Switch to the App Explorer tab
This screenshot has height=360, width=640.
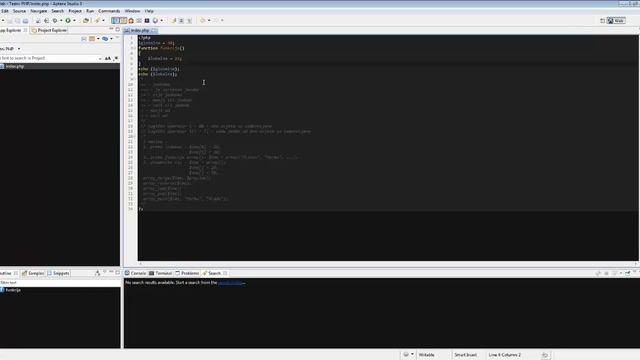click(11, 30)
